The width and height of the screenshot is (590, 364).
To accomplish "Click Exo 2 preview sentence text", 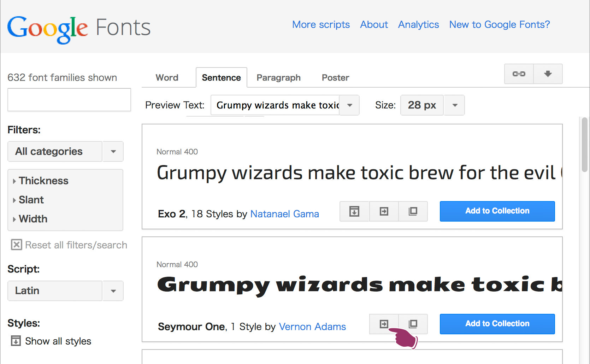I will pos(359,173).
